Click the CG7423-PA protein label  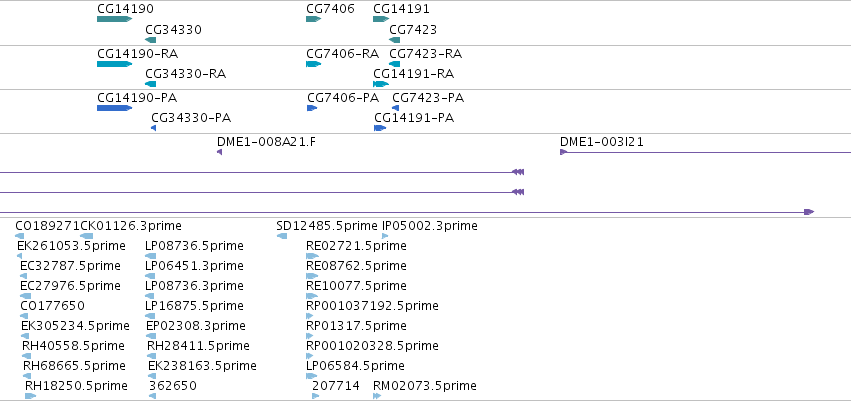tap(428, 98)
